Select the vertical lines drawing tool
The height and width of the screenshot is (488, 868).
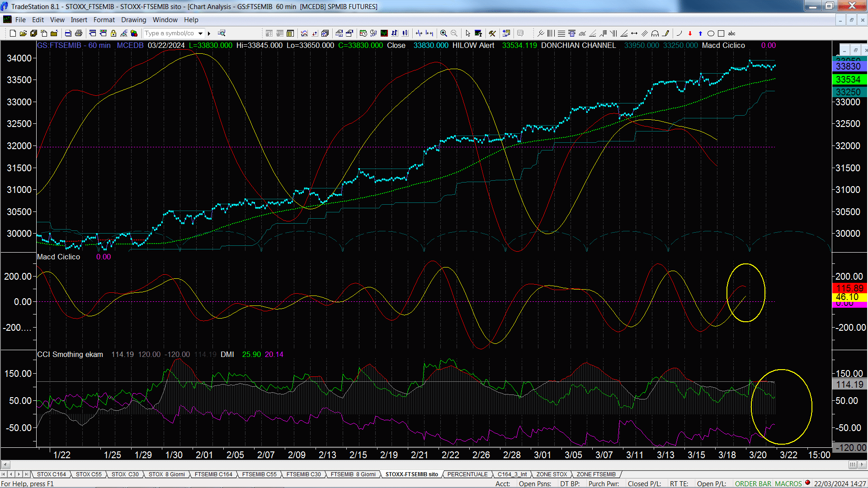click(x=551, y=33)
